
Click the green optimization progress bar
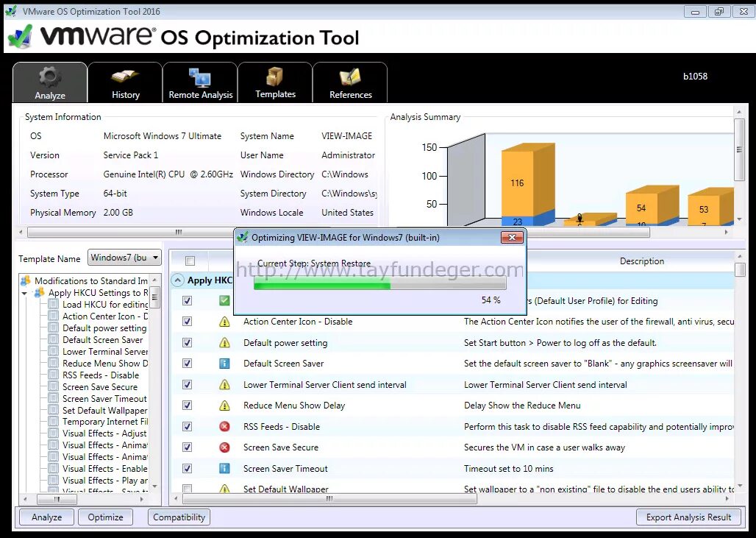[x=380, y=283]
